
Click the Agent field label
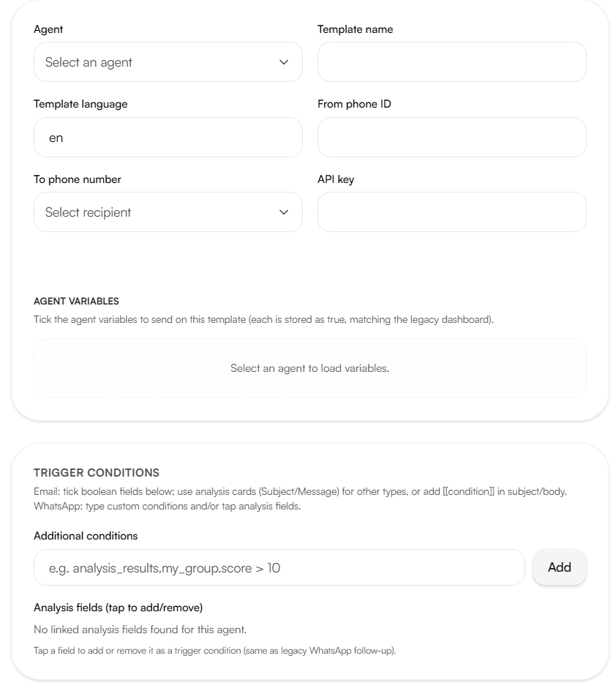(48, 29)
